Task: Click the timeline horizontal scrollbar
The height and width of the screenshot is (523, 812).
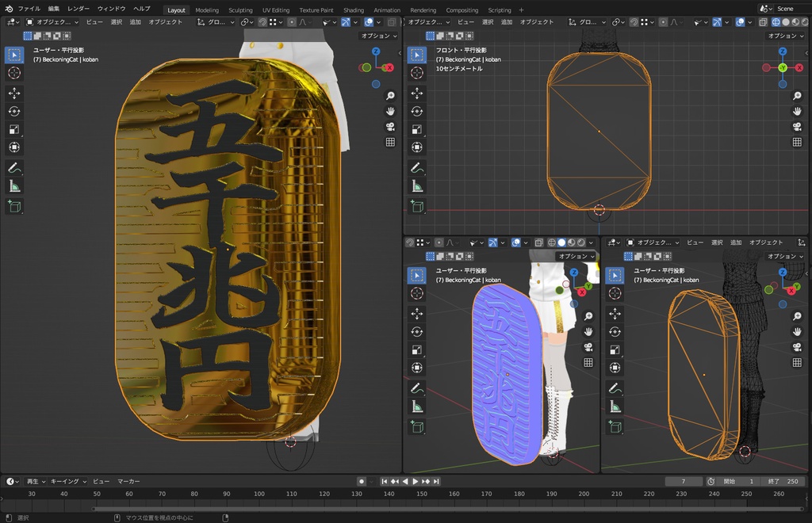Action: coord(449,509)
